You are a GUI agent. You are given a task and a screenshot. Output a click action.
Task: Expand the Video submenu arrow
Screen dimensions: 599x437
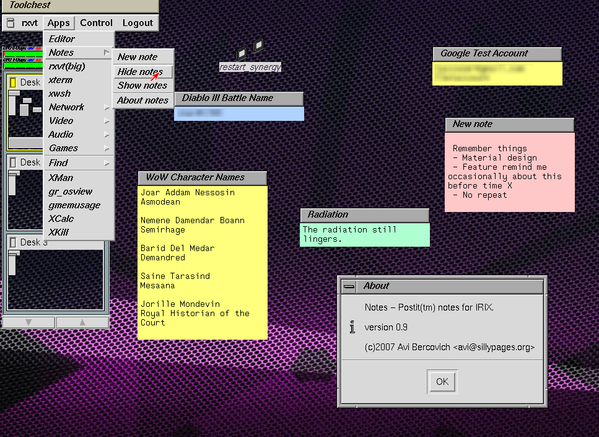pyautogui.click(x=107, y=121)
